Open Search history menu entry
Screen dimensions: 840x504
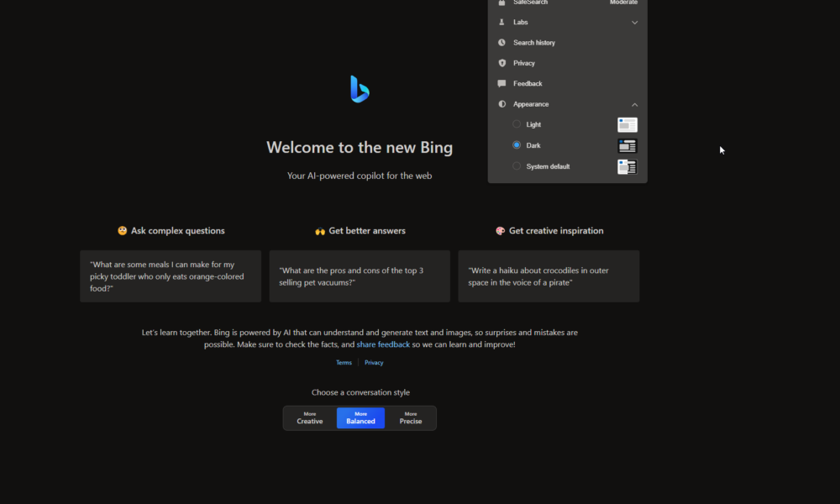coord(567,42)
